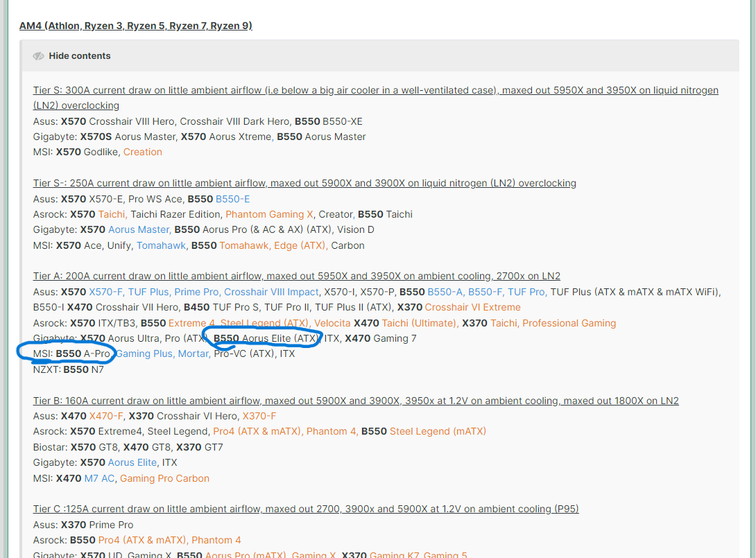Click B550 Aorus Elite (ATX) text
756x558 pixels.
pos(266,338)
